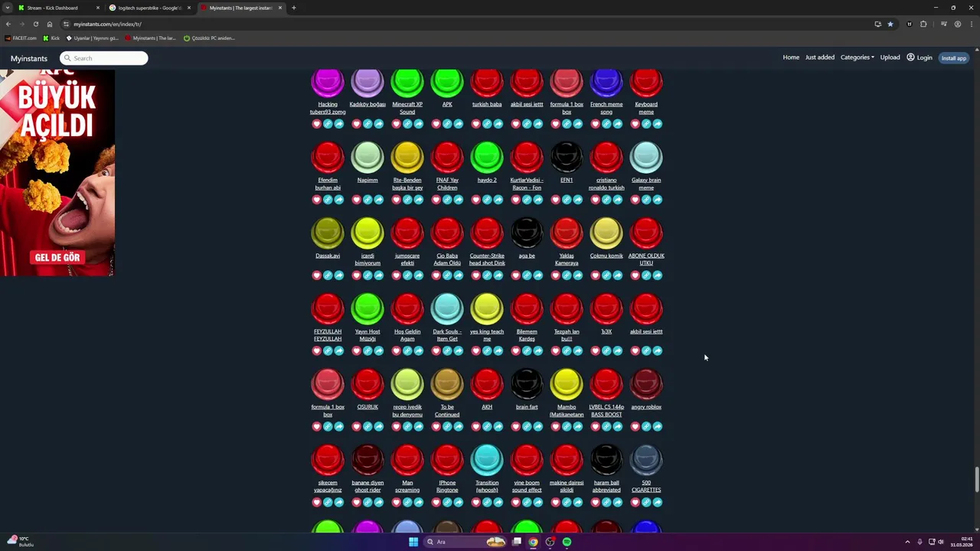Play the gray 500 CIGARETTES button
This screenshot has height=551, width=980.
coord(646,460)
